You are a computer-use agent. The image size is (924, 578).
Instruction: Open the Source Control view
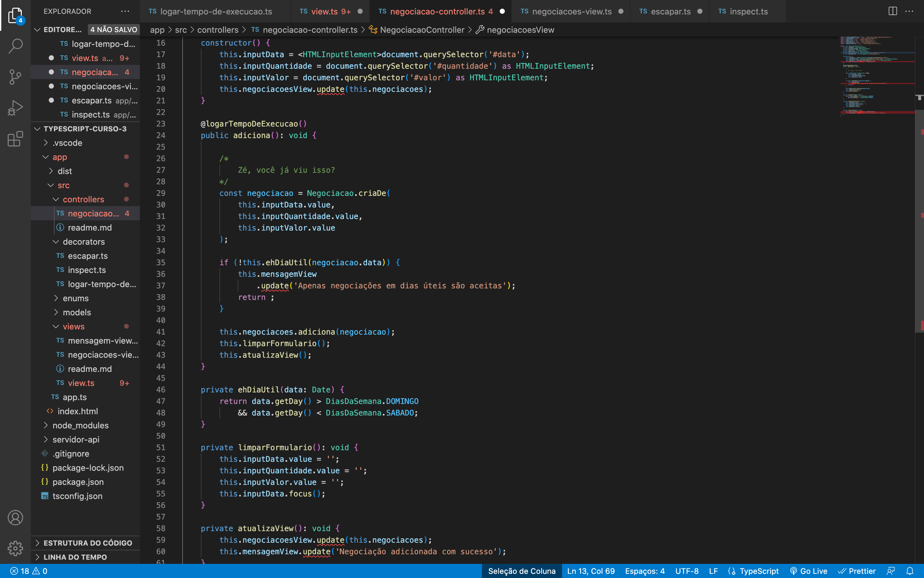pyautogui.click(x=15, y=77)
